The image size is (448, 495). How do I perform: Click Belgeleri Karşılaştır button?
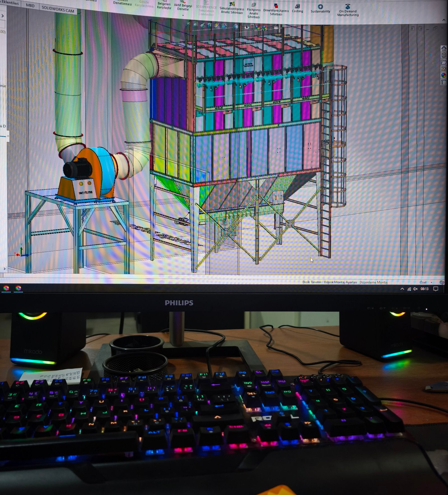(x=164, y=6)
